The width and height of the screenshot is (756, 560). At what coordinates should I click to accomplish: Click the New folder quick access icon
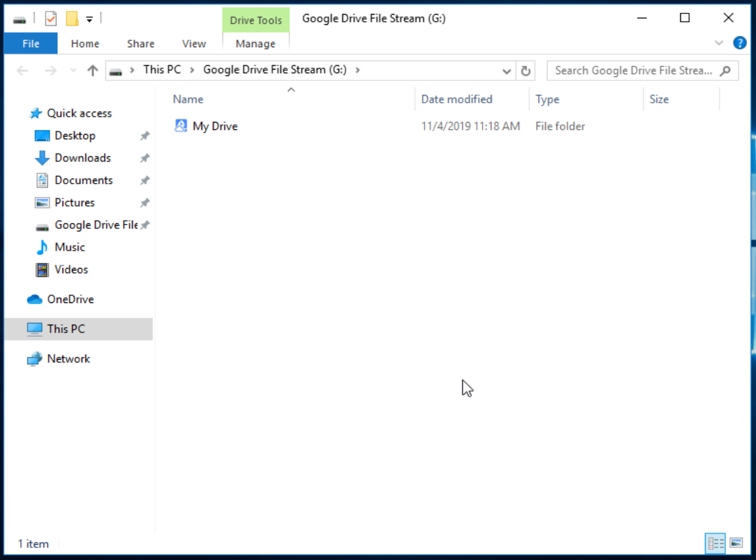[72, 18]
